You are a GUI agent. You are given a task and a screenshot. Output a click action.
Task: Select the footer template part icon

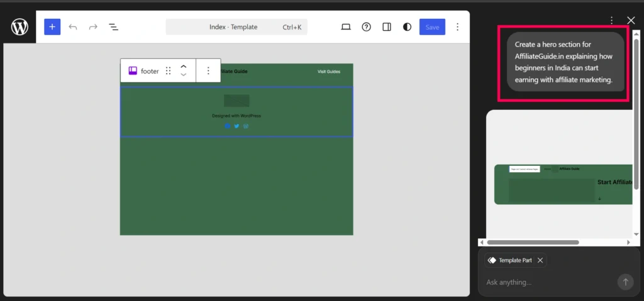coord(133,71)
